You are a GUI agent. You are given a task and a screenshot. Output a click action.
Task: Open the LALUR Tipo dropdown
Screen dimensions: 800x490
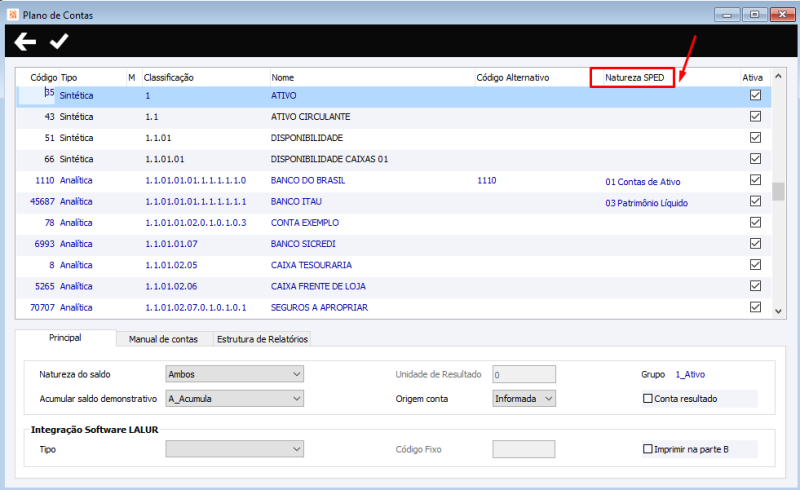point(235,449)
